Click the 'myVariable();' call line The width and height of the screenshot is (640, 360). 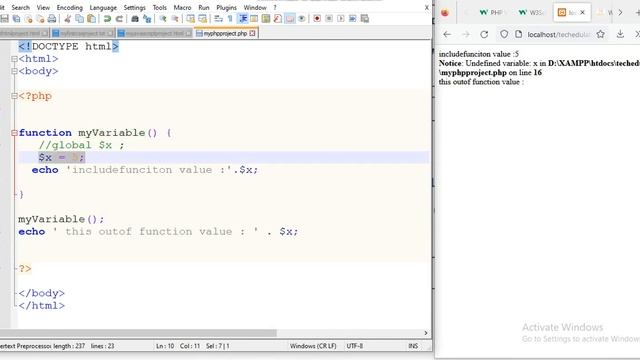(x=61, y=219)
